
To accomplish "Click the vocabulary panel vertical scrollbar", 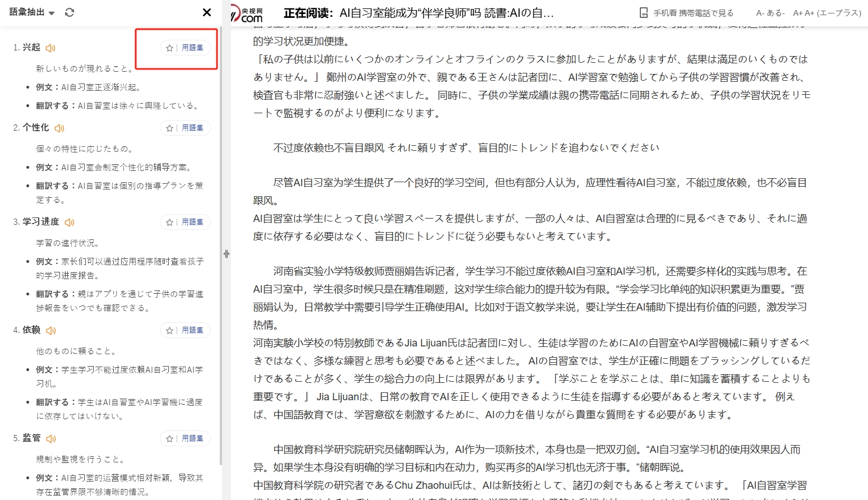I will (x=220, y=247).
